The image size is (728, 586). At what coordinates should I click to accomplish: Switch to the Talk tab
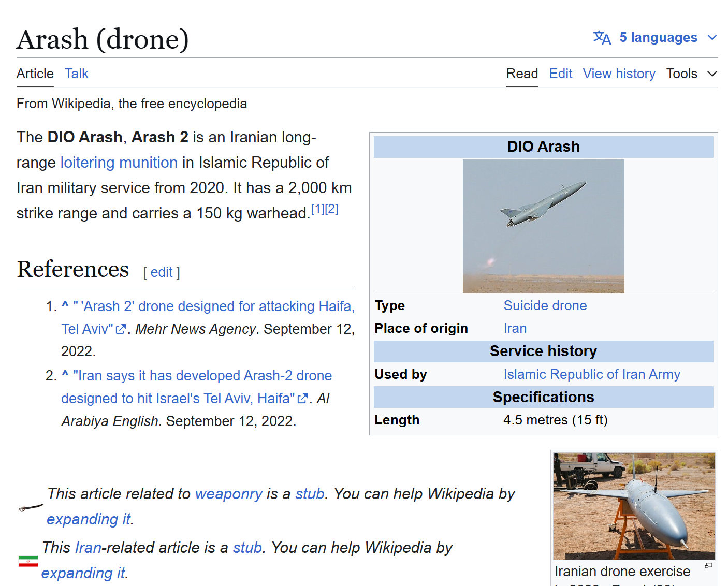point(77,74)
